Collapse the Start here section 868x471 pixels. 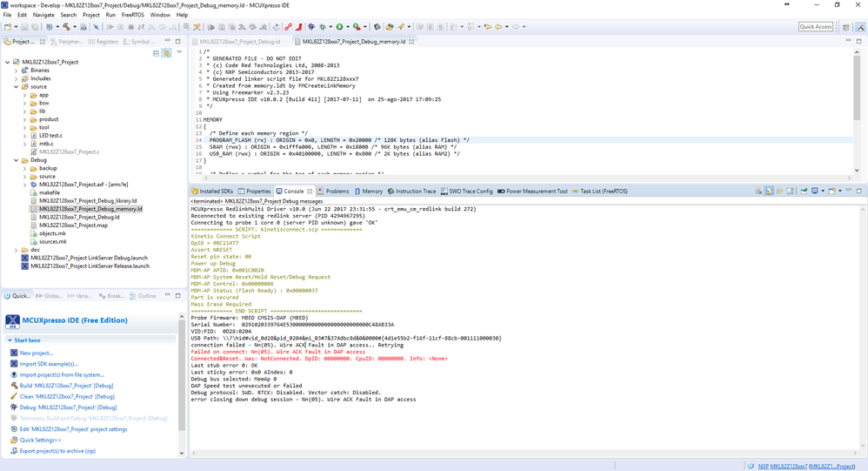(x=10, y=340)
